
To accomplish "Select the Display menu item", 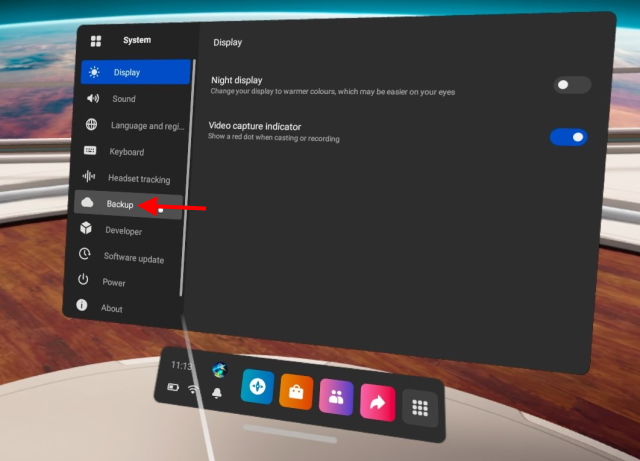I will coord(136,72).
